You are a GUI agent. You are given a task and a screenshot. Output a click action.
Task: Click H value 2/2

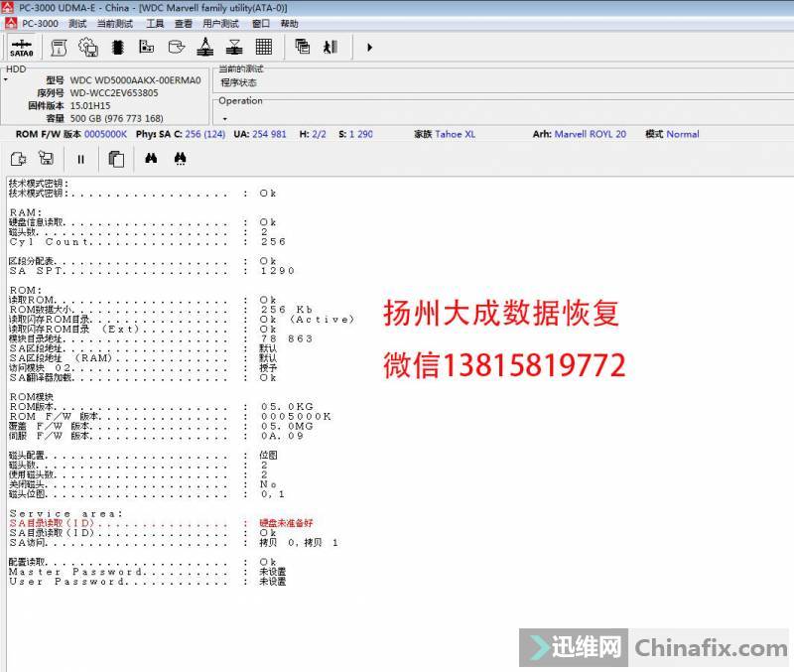click(x=319, y=134)
